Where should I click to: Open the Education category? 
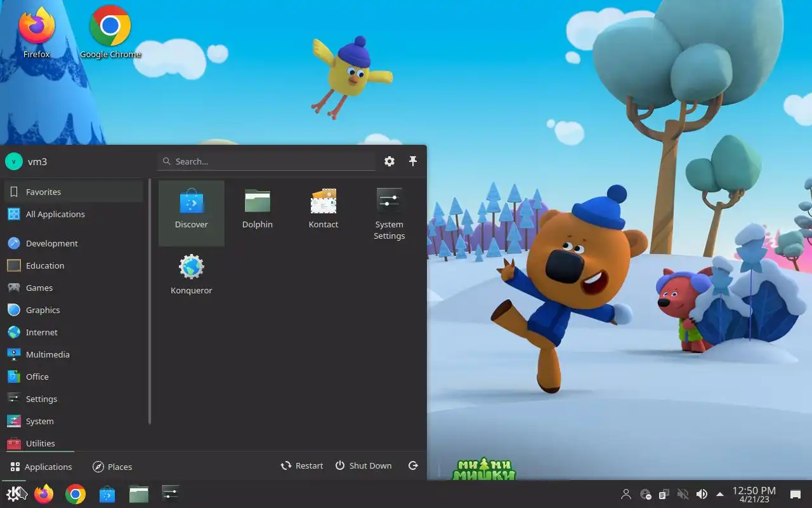pos(74,265)
